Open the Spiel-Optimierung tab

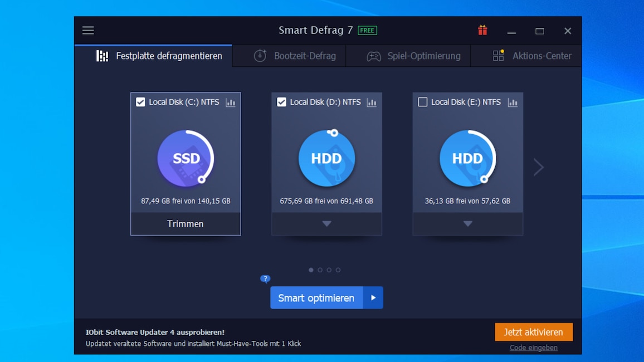click(x=408, y=56)
